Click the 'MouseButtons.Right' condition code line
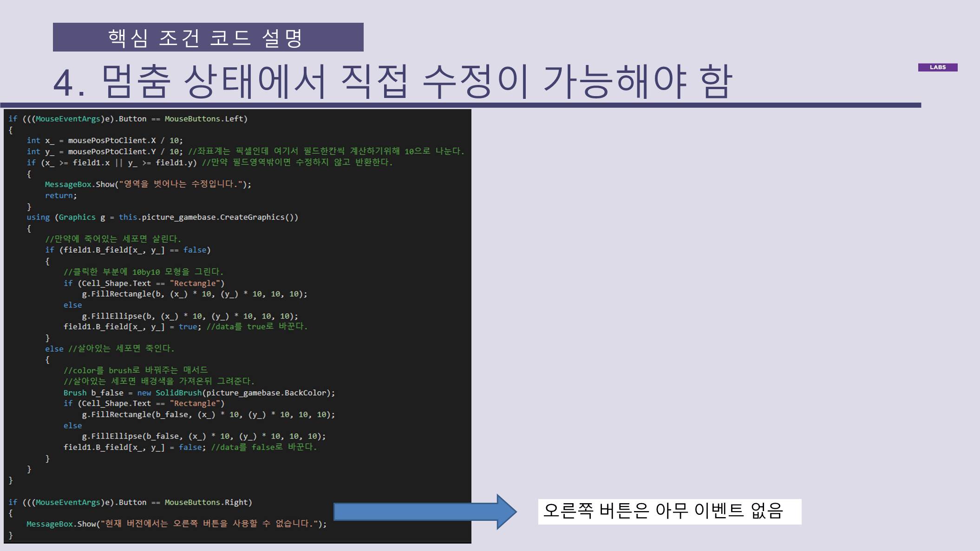This screenshot has height=551, width=980. 130,502
